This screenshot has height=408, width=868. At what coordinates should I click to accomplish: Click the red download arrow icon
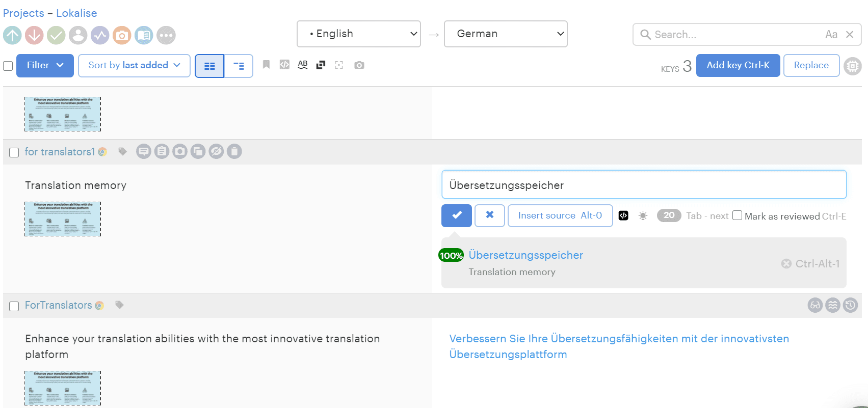click(x=34, y=35)
